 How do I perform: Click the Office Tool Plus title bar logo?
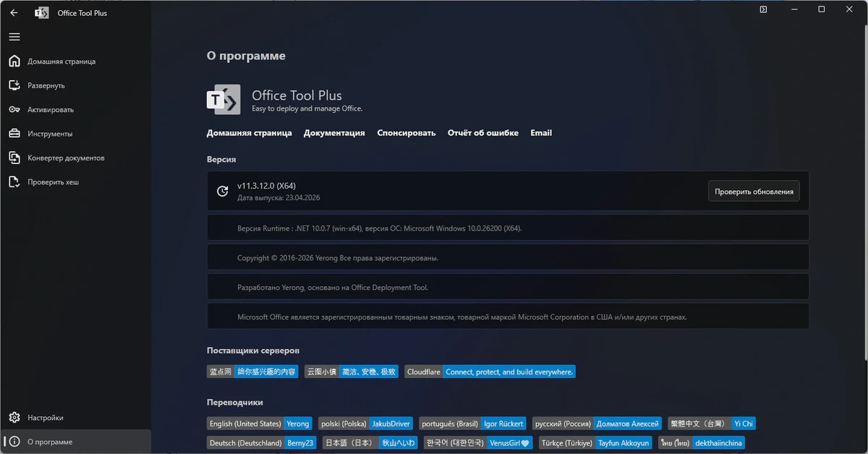(x=42, y=12)
